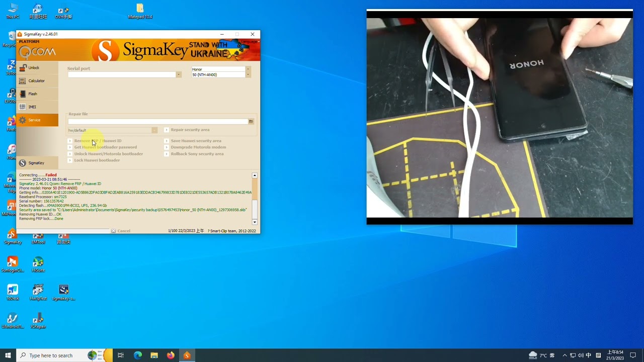Open UAndroidTool desktop shortcut
The width and height of the screenshot is (644, 362).
13,321
